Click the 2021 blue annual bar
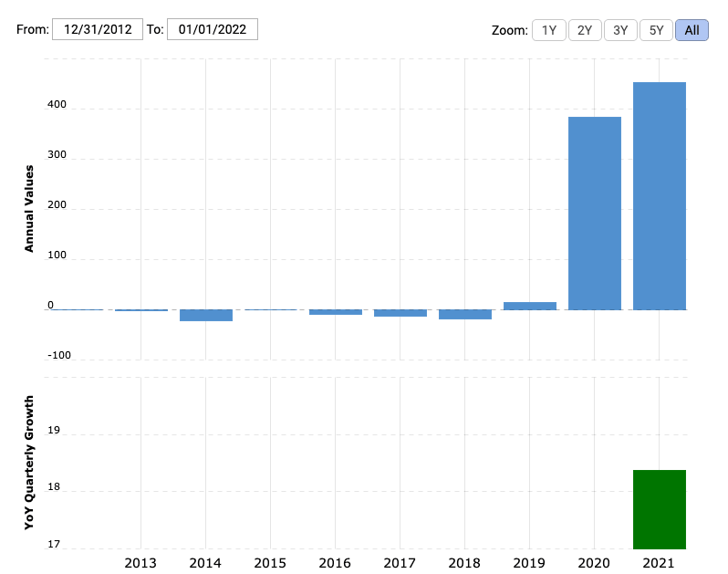Screen dimensions: 728x574 click(659, 195)
